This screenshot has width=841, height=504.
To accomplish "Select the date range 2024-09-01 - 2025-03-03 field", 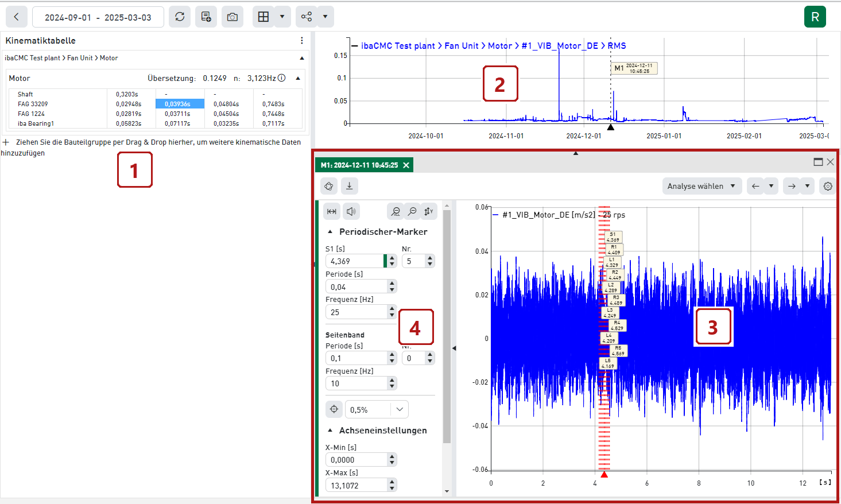I will (98, 17).
